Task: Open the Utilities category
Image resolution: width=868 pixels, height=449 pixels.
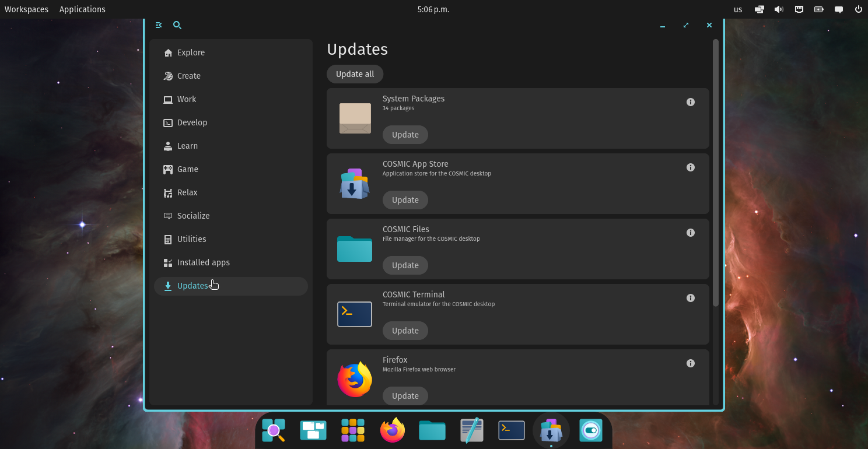Action: coord(231,239)
